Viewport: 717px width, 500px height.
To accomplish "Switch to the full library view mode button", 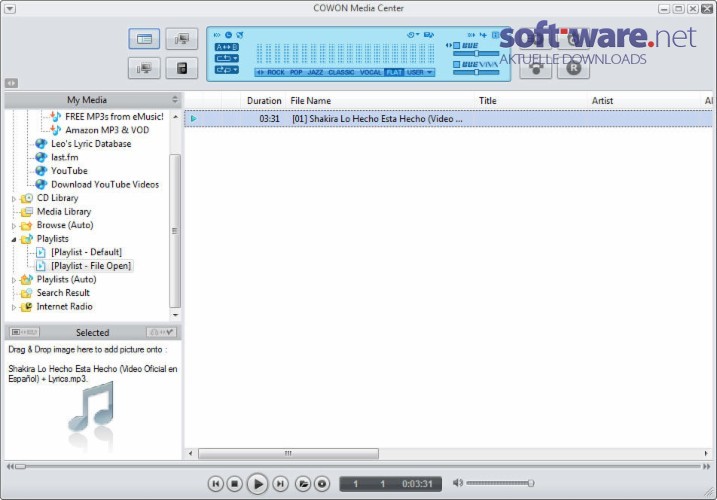I will pyautogui.click(x=144, y=39).
